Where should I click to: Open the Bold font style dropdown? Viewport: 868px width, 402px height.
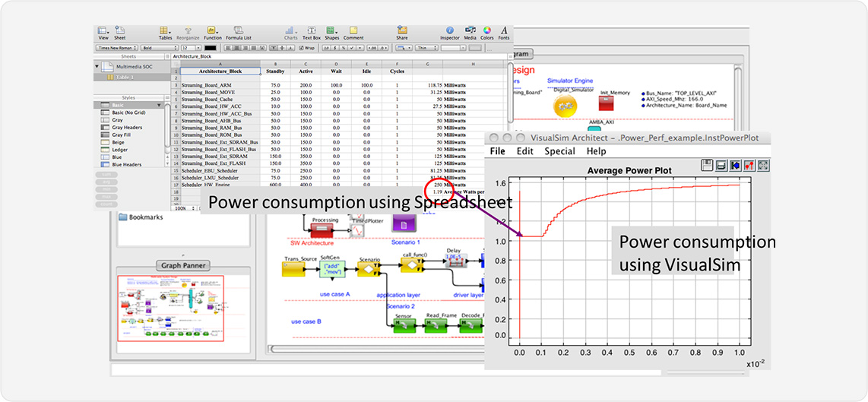[160, 48]
